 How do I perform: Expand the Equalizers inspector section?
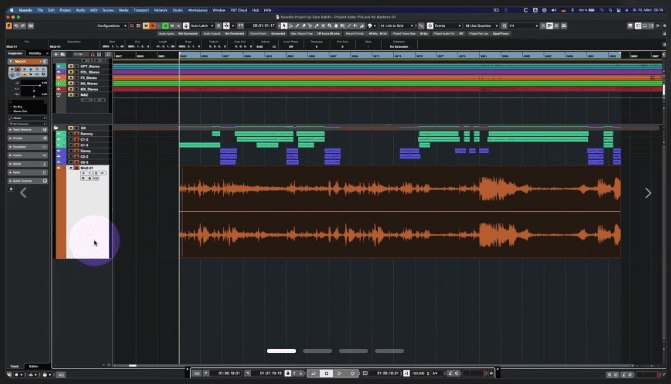[28, 146]
